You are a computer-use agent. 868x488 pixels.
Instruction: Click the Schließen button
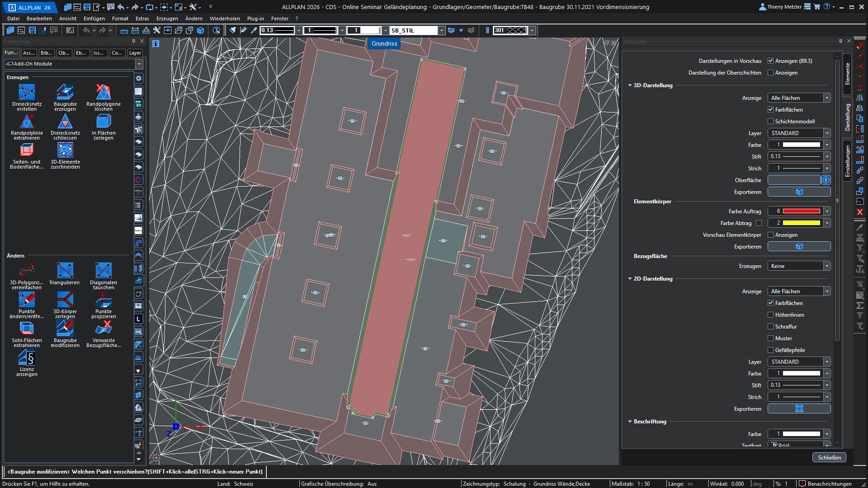point(829,458)
